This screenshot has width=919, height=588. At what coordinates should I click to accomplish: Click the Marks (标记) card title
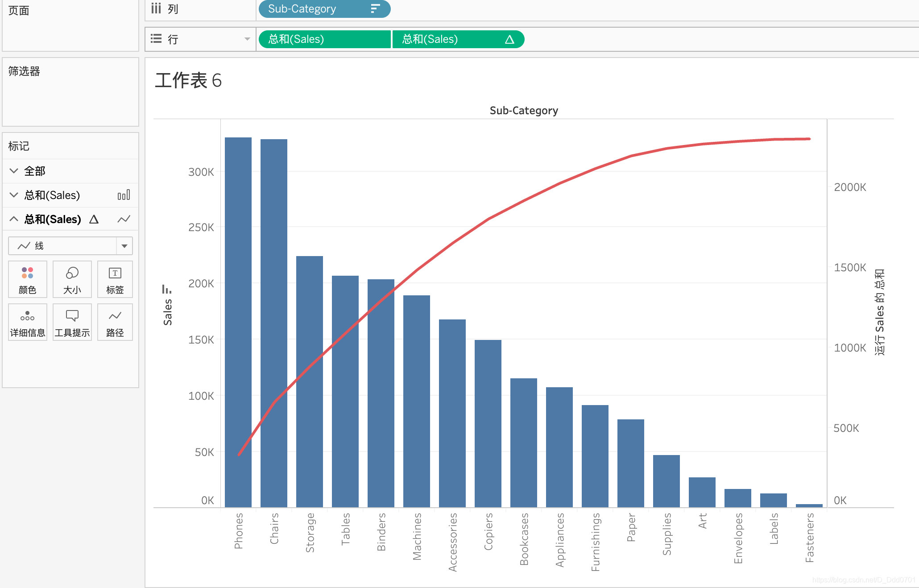coord(19,146)
